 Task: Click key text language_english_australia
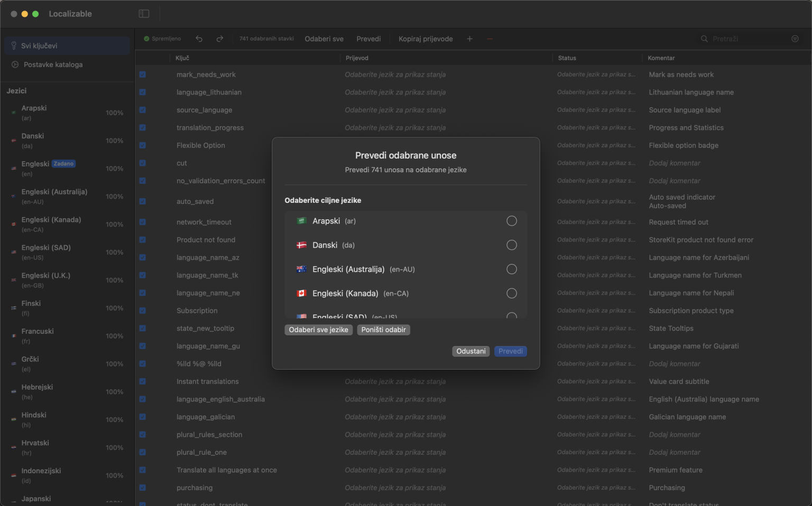(x=220, y=399)
